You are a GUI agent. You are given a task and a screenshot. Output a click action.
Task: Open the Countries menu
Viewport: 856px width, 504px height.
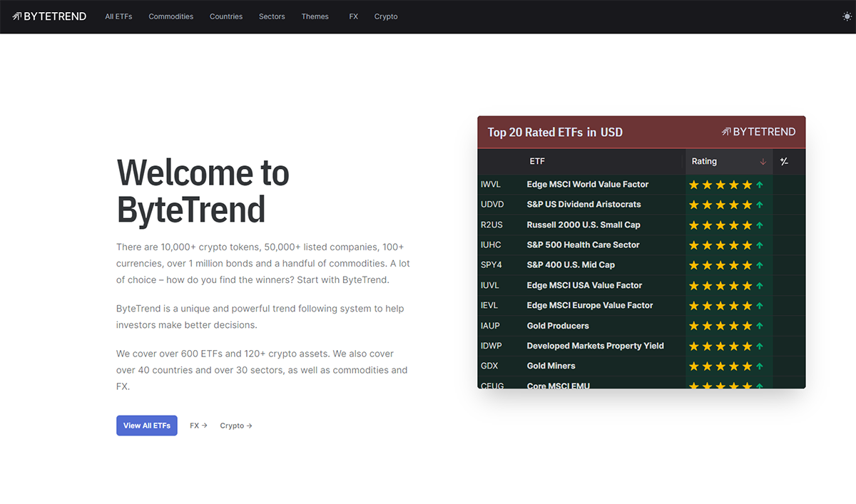(x=226, y=16)
